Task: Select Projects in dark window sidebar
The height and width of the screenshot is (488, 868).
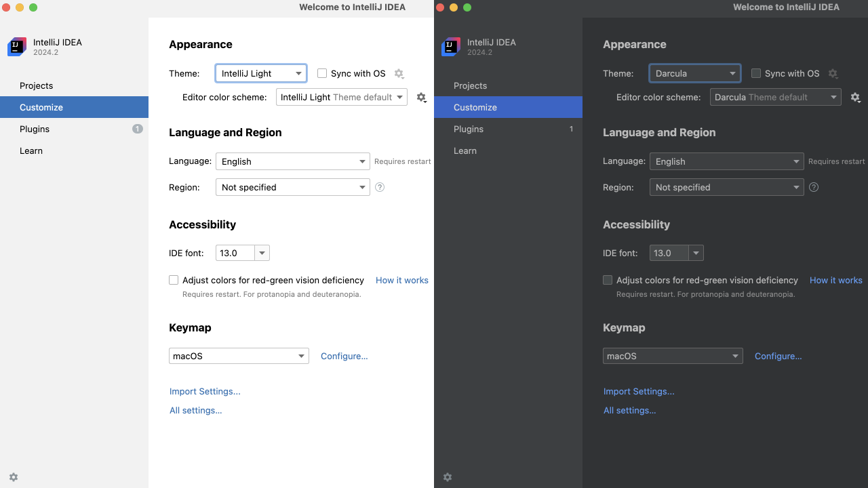Action: [508, 85]
